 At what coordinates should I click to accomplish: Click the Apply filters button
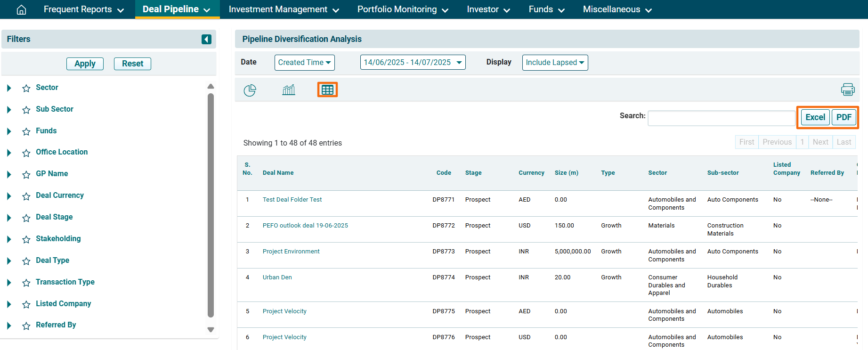tap(85, 64)
